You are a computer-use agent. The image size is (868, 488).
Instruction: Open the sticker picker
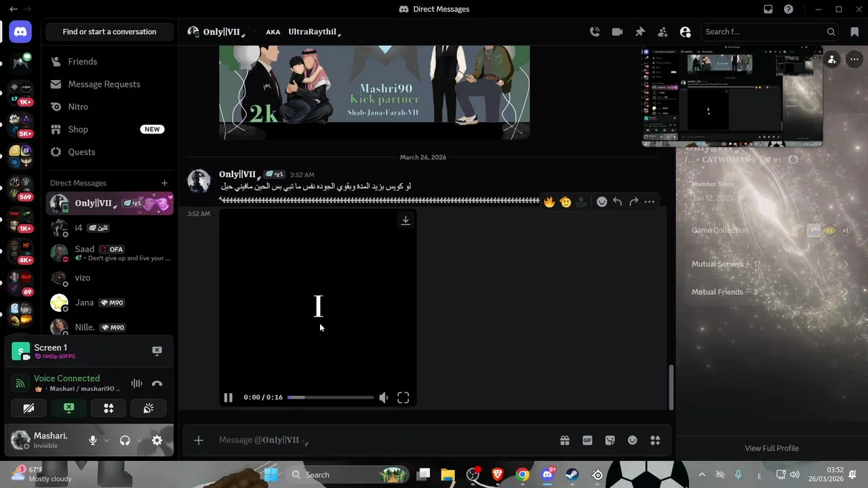pos(610,441)
